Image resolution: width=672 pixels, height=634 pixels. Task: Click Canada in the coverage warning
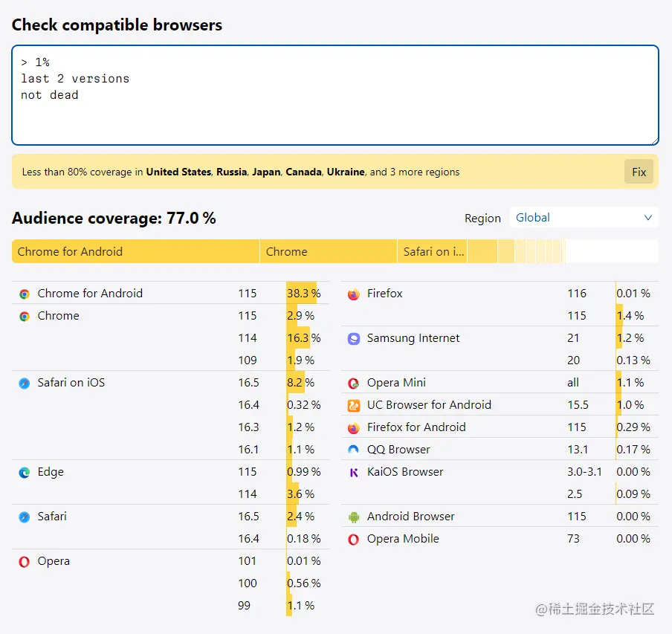(303, 172)
